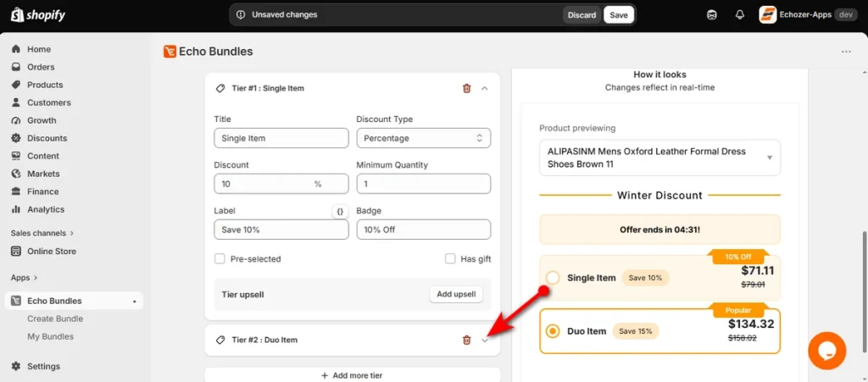Click the Home icon in the sidebar
The width and height of the screenshot is (868, 382).
(x=16, y=49)
